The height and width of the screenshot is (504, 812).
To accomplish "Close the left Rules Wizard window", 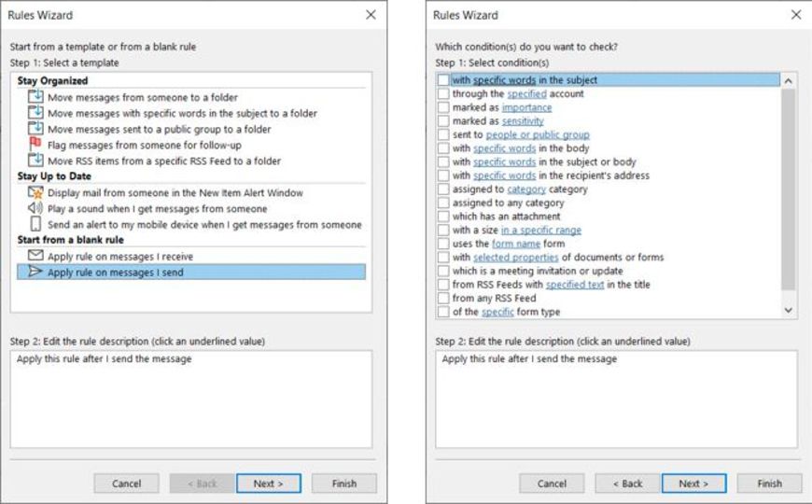I will tap(371, 15).
